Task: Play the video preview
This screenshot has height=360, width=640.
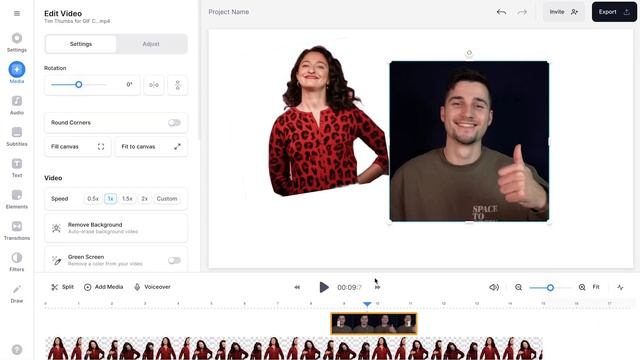Action: [x=324, y=287]
